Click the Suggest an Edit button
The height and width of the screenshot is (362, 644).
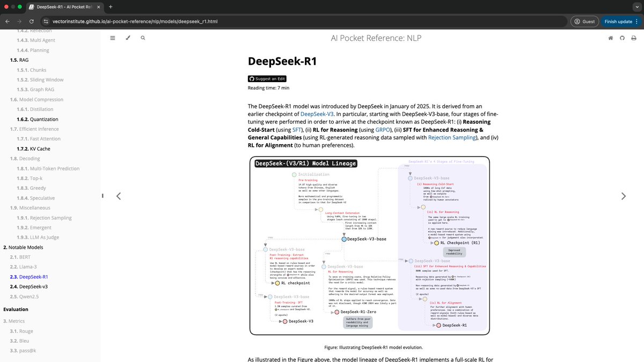pos(267,79)
